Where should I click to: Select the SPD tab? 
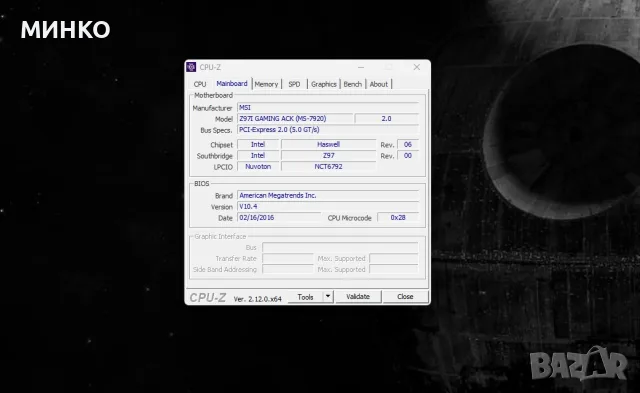tap(294, 84)
